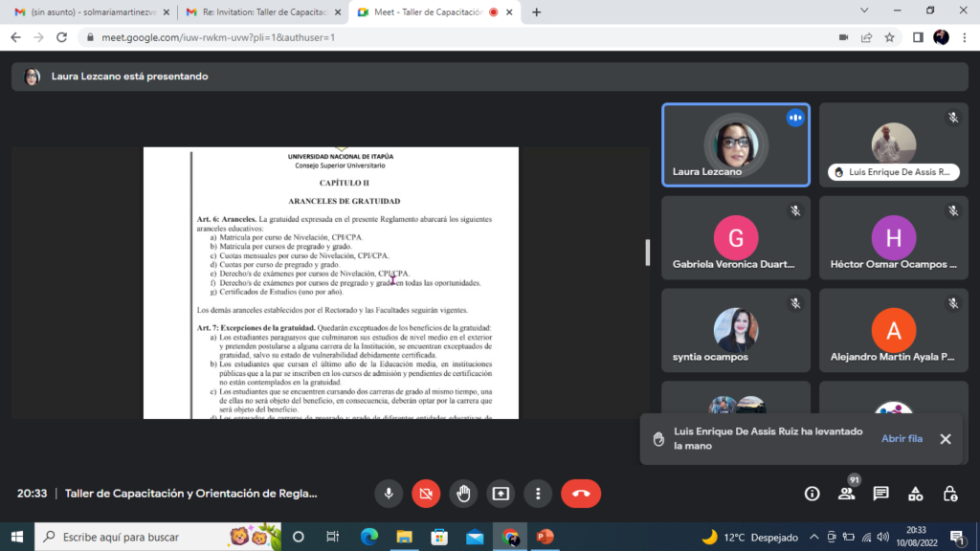Turn on the camera button
Viewport: 980px width, 551px height.
tap(426, 494)
